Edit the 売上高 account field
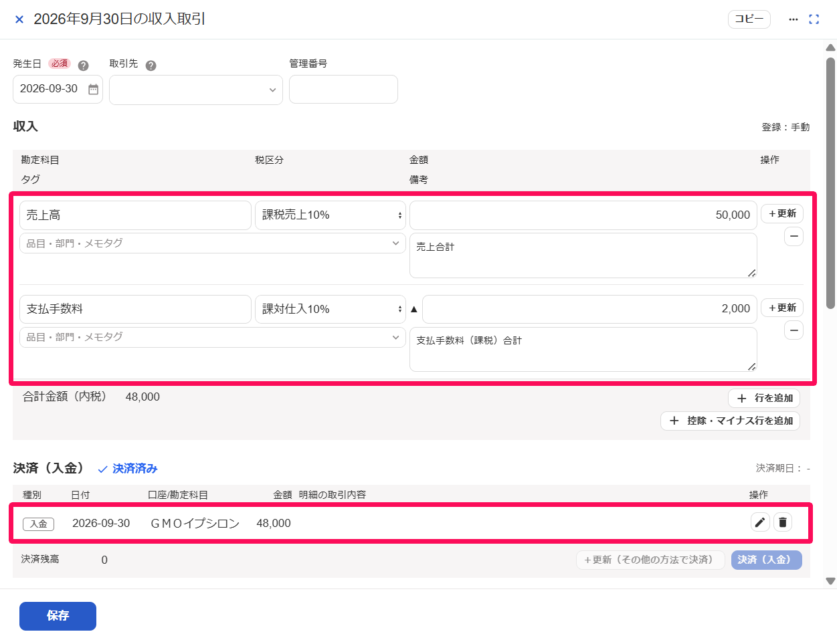This screenshot has height=644, width=837. pyautogui.click(x=135, y=215)
